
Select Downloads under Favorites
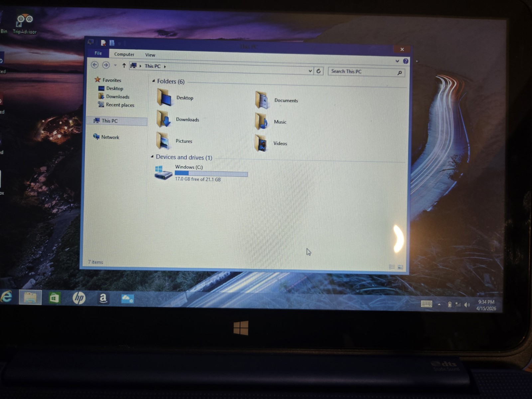click(114, 96)
